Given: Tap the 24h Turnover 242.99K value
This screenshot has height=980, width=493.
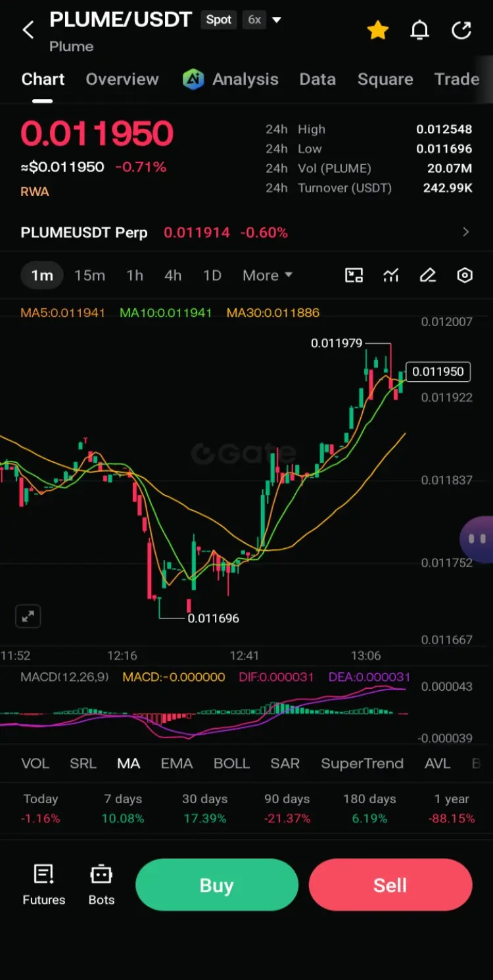Looking at the screenshot, I should (448, 188).
